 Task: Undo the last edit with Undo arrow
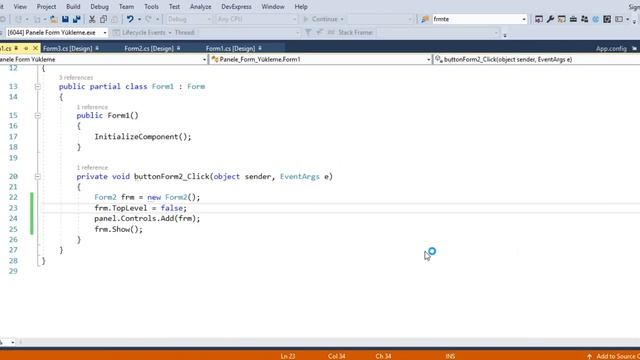point(130,19)
